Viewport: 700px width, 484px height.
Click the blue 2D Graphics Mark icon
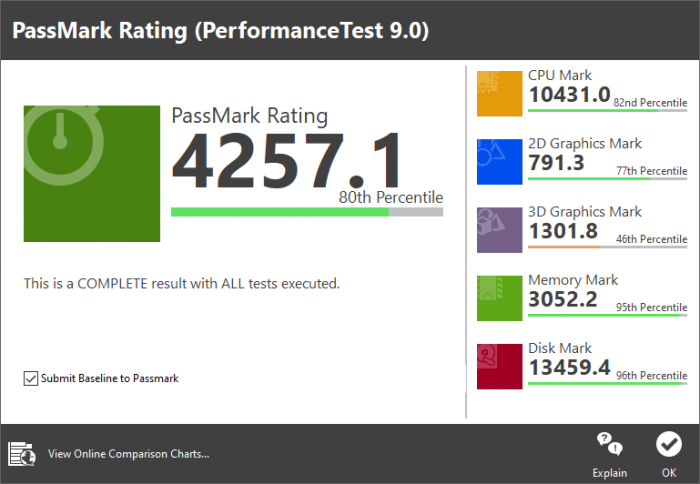(x=500, y=161)
